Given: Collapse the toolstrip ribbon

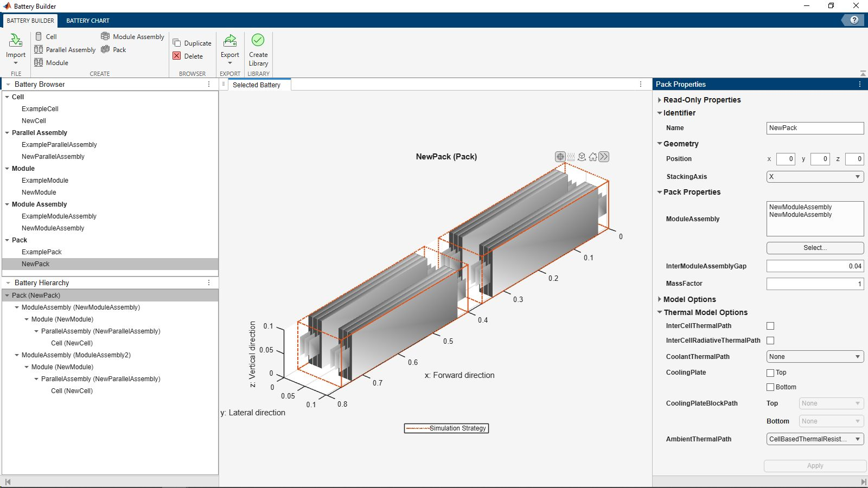Looking at the screenshot, I should pyautogui.click(x=863, y=73).
